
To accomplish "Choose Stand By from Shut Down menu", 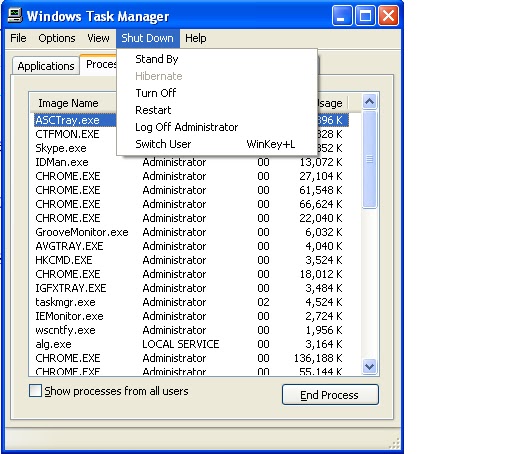I will [x=217, y=59].
